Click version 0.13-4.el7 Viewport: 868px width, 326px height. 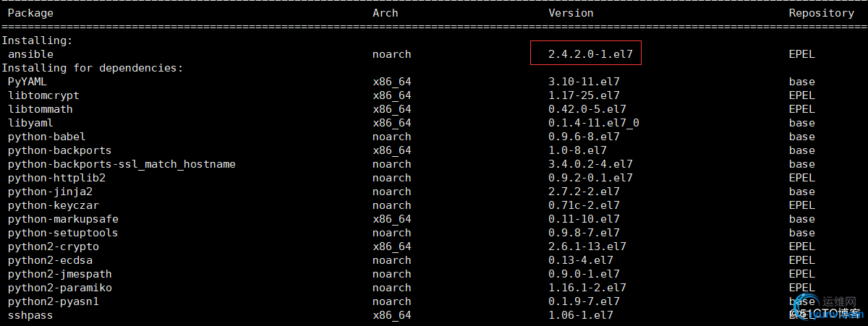point(581,260)
